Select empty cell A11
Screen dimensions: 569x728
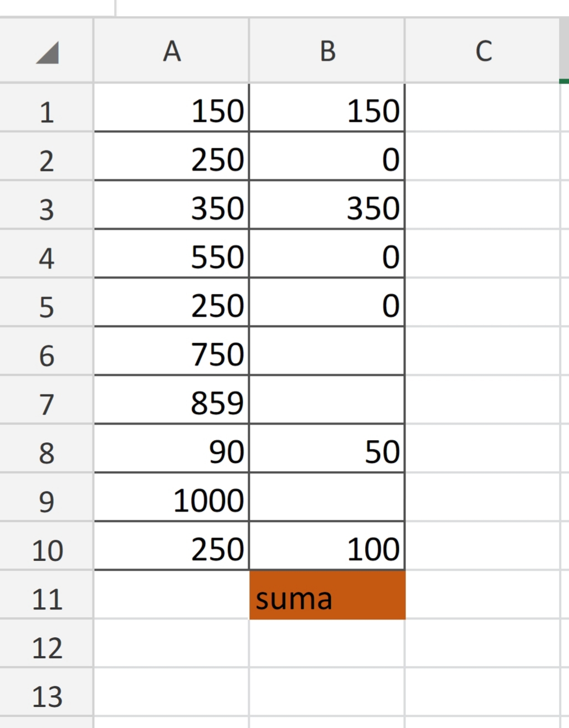click(x=172, y=595)
